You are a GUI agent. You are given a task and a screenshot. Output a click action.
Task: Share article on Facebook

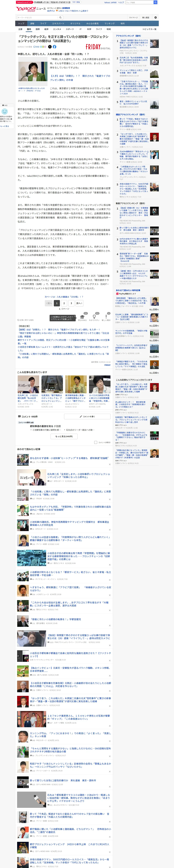pos(54,47)
